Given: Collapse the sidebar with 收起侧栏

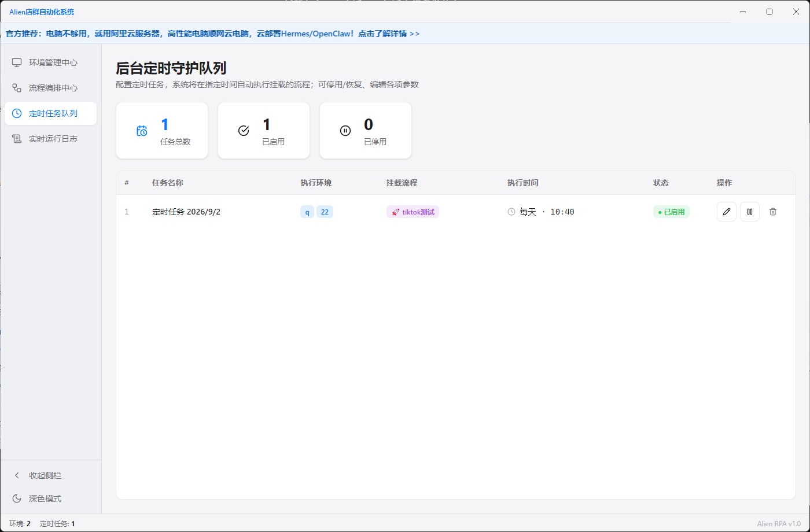Looking at the screenshot, I should point(50,475).
